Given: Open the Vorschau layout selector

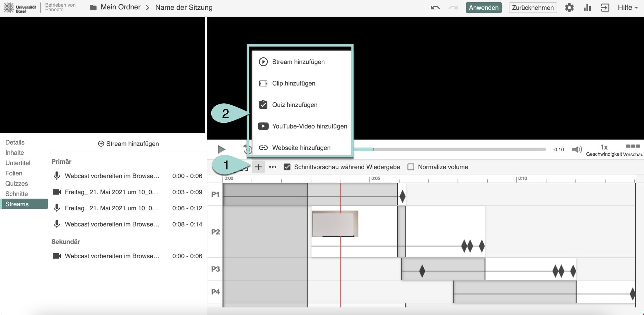Looking at the screenshot, I should (x=633, y=150).
